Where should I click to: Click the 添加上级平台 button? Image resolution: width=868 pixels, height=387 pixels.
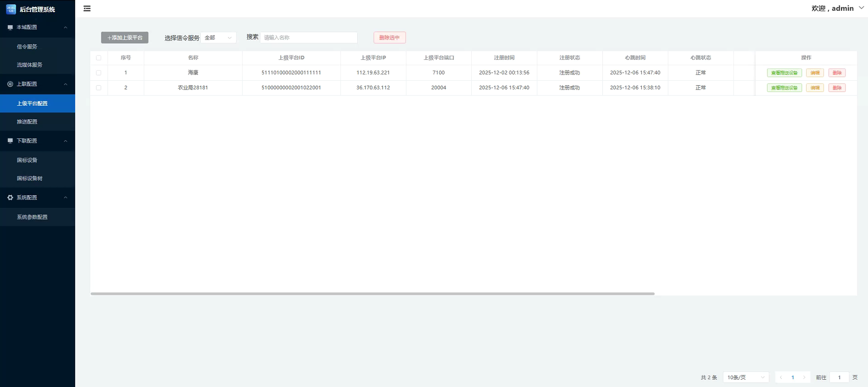[x=125, y=38]
